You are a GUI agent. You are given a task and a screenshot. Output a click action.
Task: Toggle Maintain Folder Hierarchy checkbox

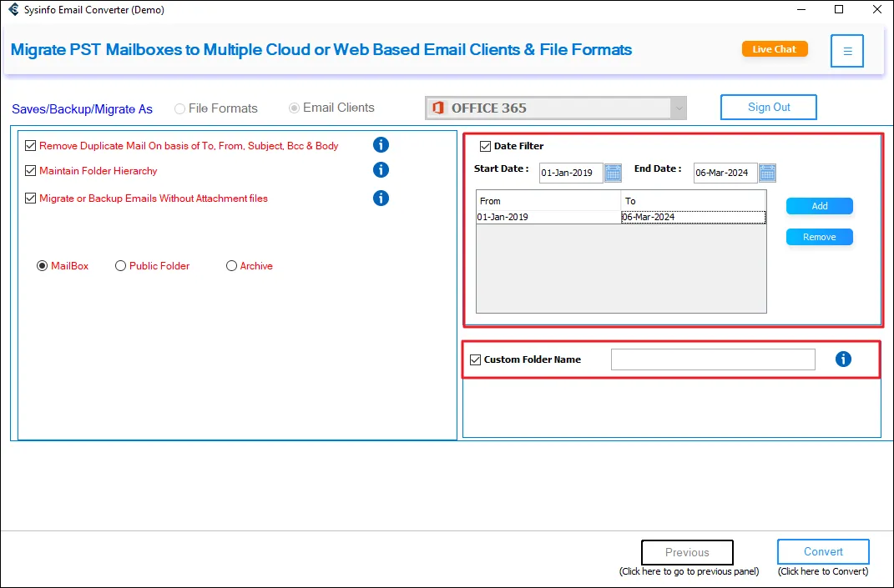[31, 171]
